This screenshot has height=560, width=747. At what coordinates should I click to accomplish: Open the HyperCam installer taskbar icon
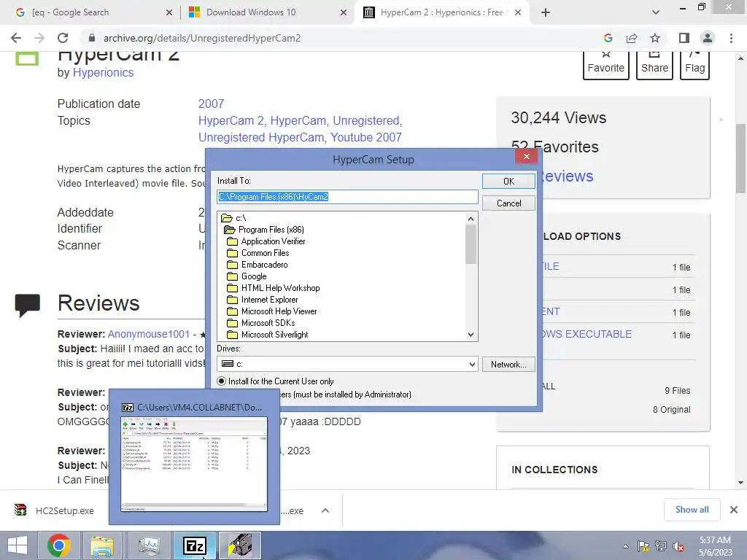(x=239, y=545)
